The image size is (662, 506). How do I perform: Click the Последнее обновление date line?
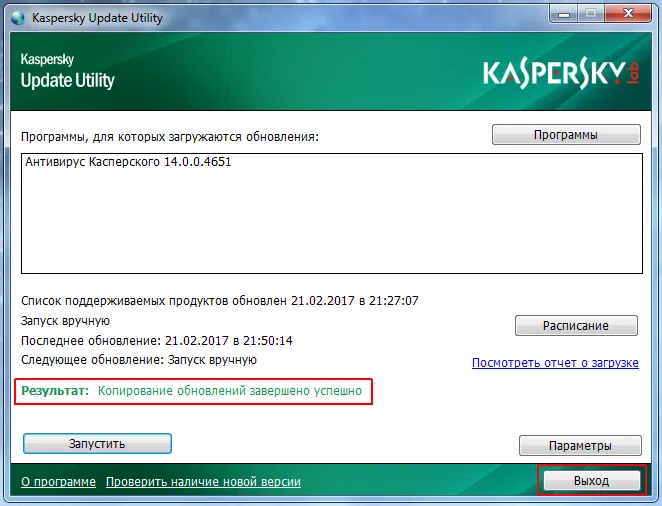pos(157,340)
